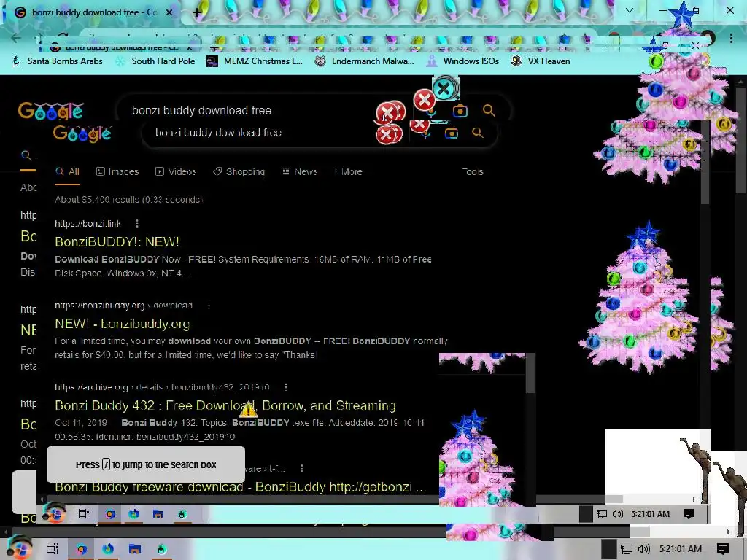Open Bonzi Buddy 432 archive result
This screenshot has width=747, height=560.
click(x=225, y=405)
